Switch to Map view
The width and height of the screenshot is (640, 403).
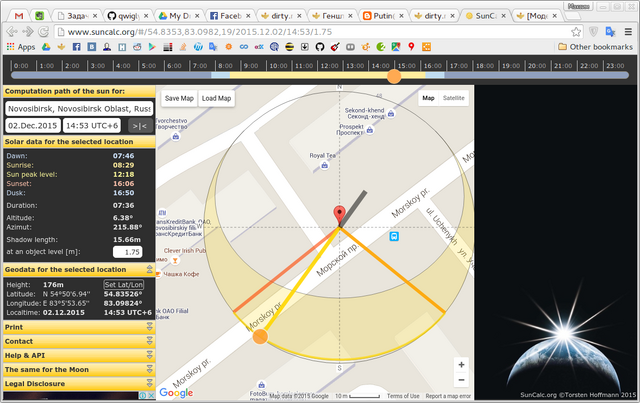[428, 98]
